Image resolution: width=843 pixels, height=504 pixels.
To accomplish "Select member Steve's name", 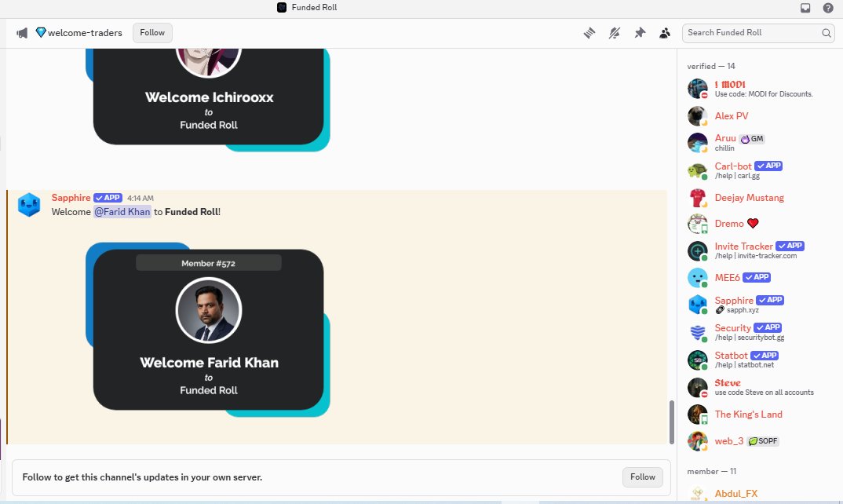I will (728, 382).
